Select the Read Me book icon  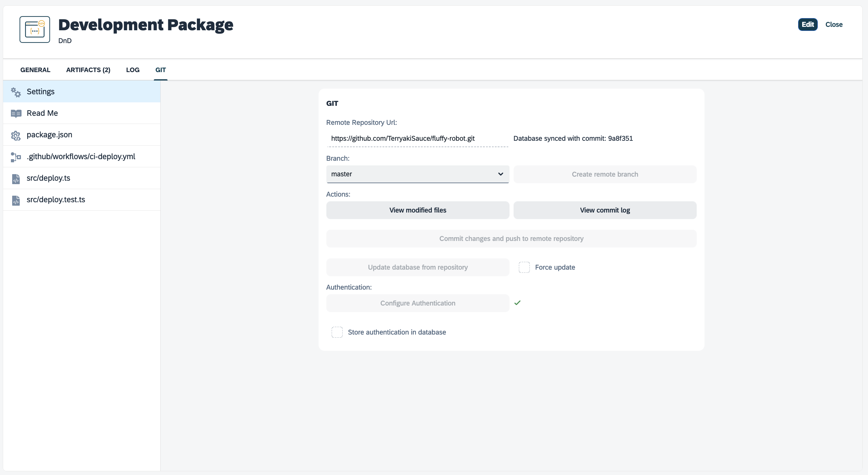click(16, 113)
